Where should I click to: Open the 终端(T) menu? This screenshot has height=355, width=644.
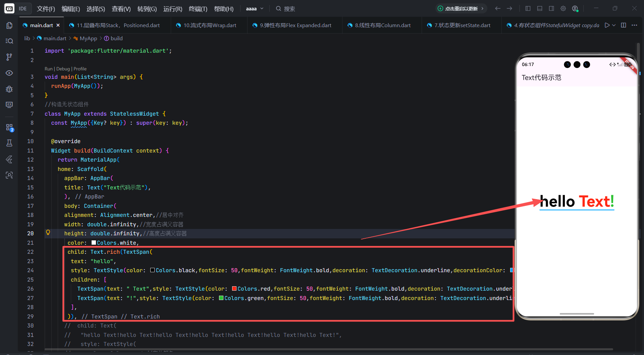point(198,9)
